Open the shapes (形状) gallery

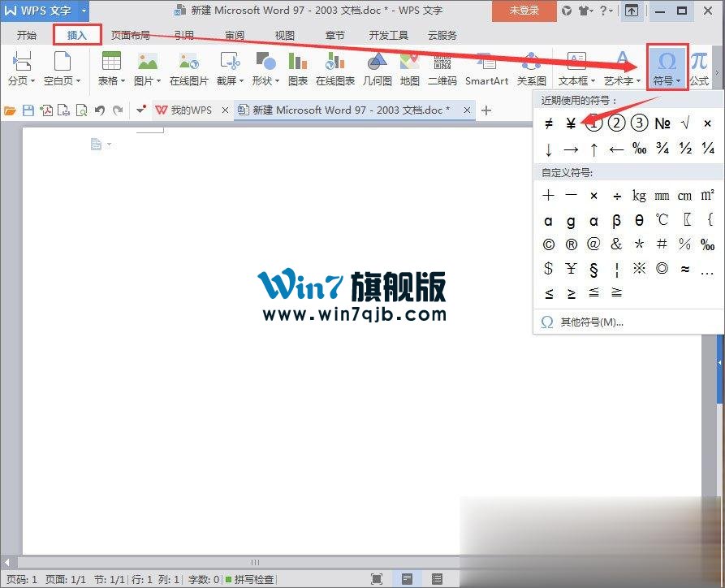click(265, 68)
